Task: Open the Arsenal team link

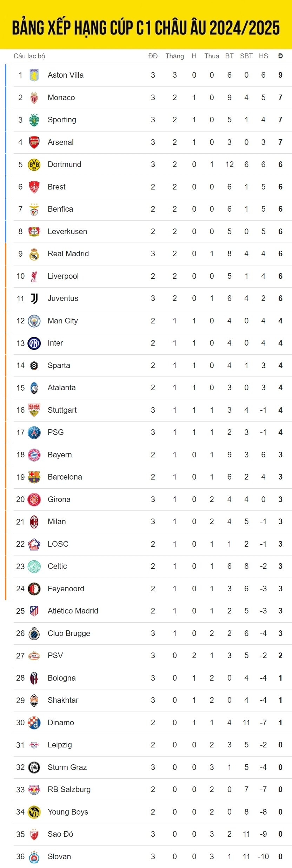Action: pyautogui.click(x=61, y=142)
